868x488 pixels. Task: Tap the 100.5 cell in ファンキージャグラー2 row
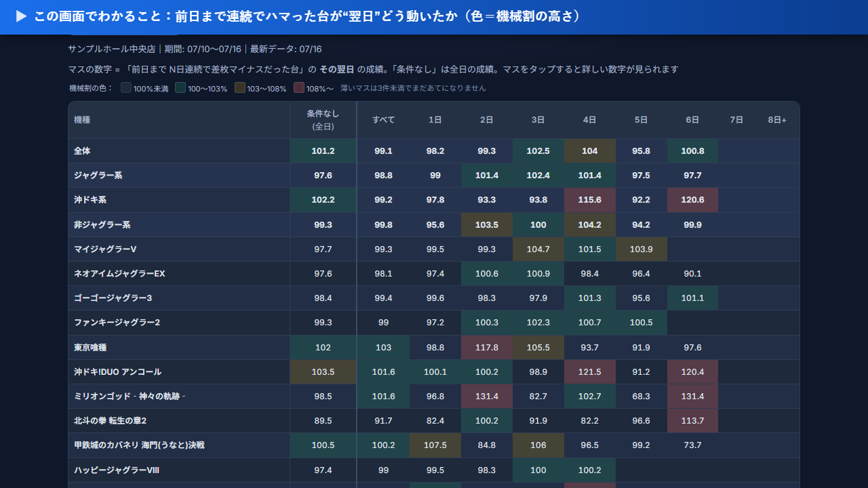coord(642,323)
